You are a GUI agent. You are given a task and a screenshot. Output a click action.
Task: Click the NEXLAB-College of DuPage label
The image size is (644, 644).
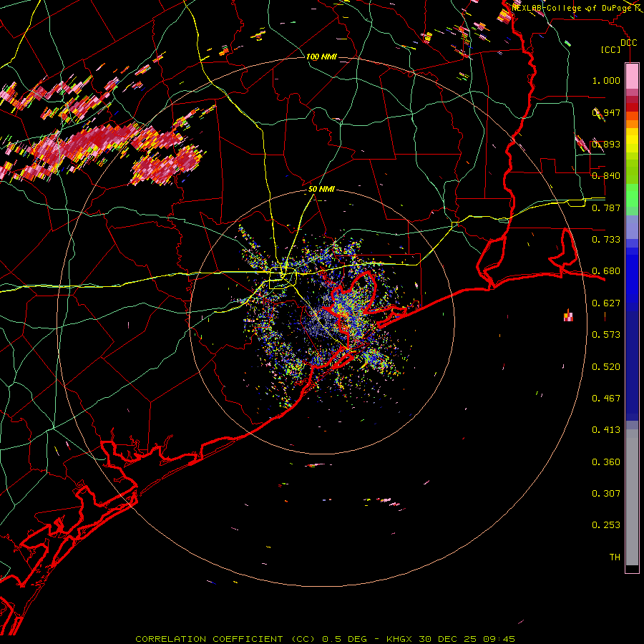point(572,8)
